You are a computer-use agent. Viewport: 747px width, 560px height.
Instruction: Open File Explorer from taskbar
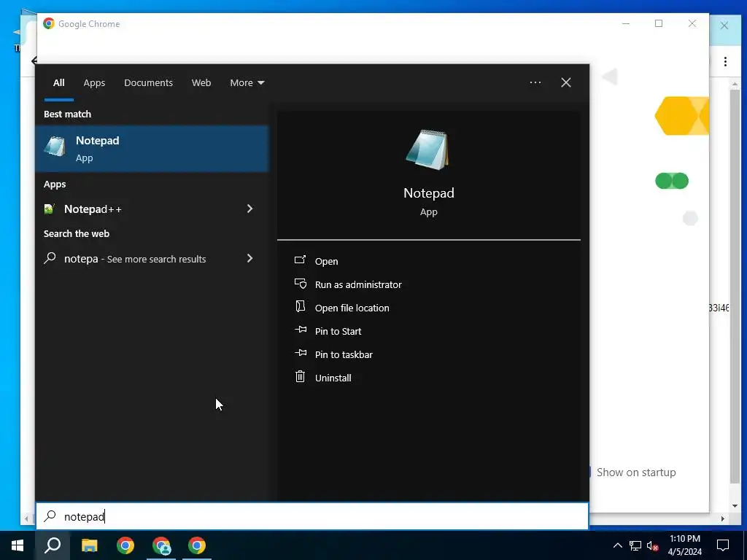click(x=89, y=545)
